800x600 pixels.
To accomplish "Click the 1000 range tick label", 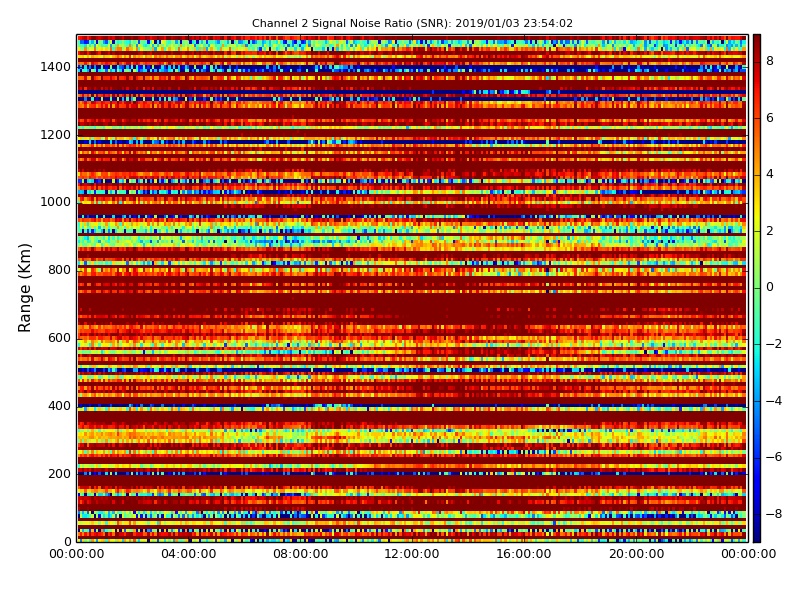I will [55, 202].
